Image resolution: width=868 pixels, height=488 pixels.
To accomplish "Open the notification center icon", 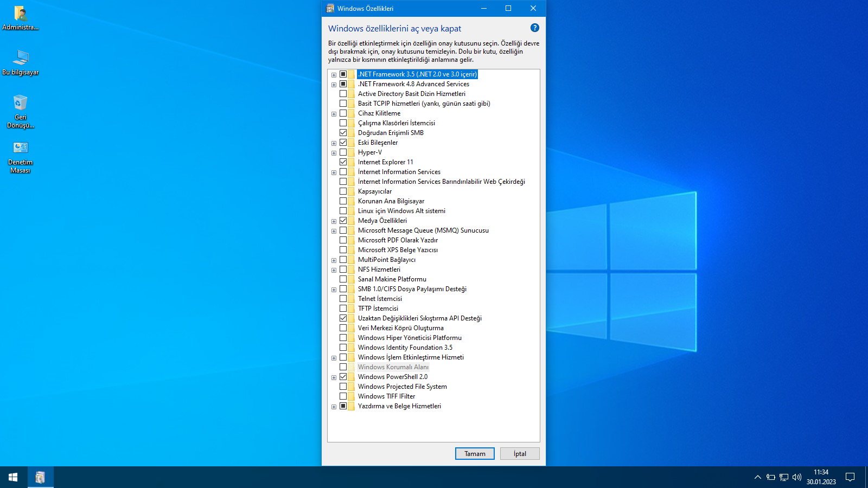I will (850, 477).
